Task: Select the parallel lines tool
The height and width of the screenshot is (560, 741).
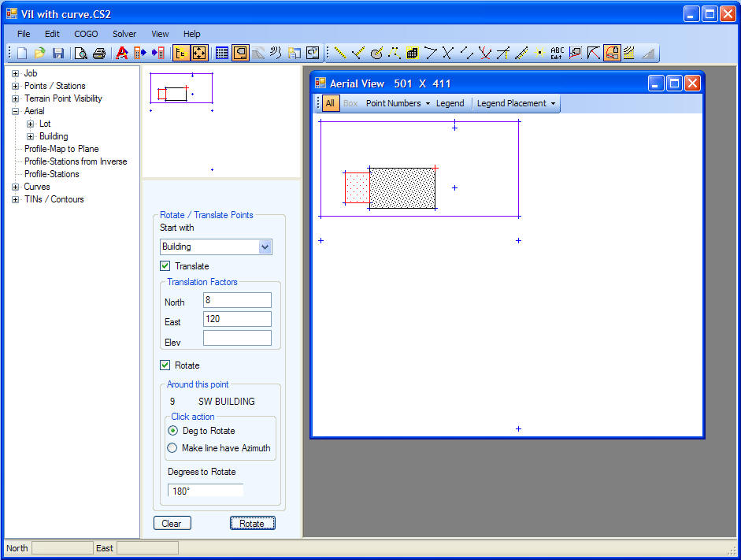Action: click(x=466, y=53)
